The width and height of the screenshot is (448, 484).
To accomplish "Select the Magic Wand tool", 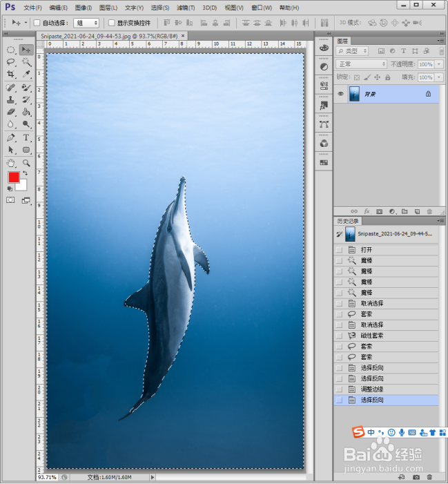I will [x=26, y=62].
